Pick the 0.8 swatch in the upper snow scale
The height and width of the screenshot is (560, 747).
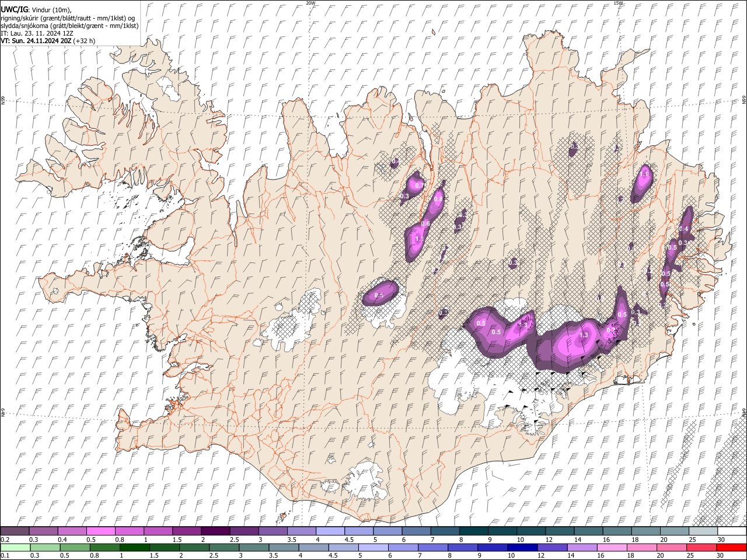[129, 531]
